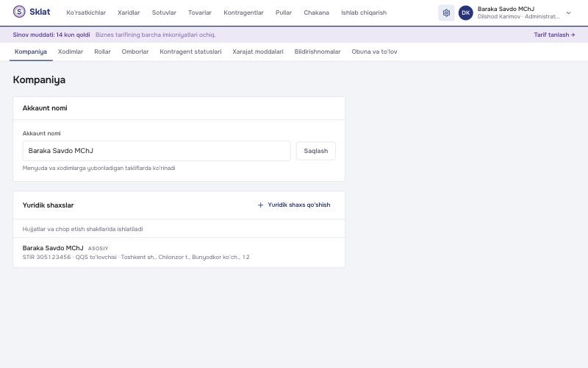The height and width of the screenshot is (368, 588).
Task: Open the Chakana menu
Action: [x=316, y=13]
